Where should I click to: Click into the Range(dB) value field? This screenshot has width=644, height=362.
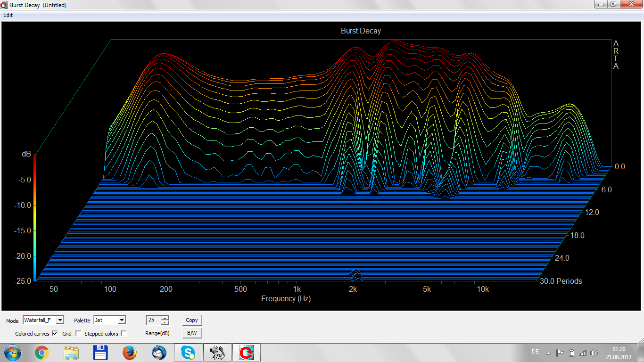click(153, 320)
